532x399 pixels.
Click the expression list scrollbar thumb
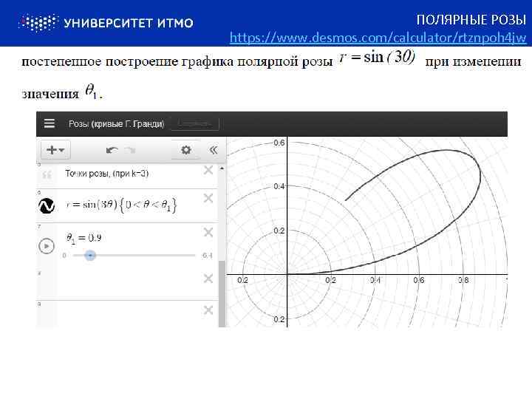(x=222, y=294)
